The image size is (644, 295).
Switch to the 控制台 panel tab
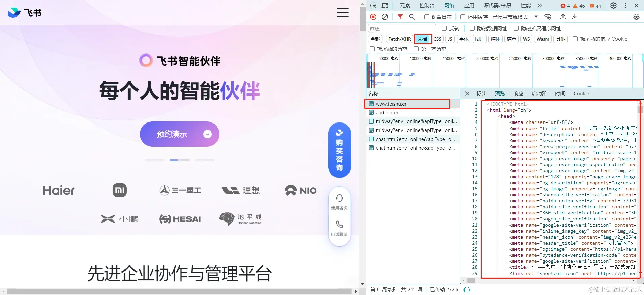coord(427,6)
